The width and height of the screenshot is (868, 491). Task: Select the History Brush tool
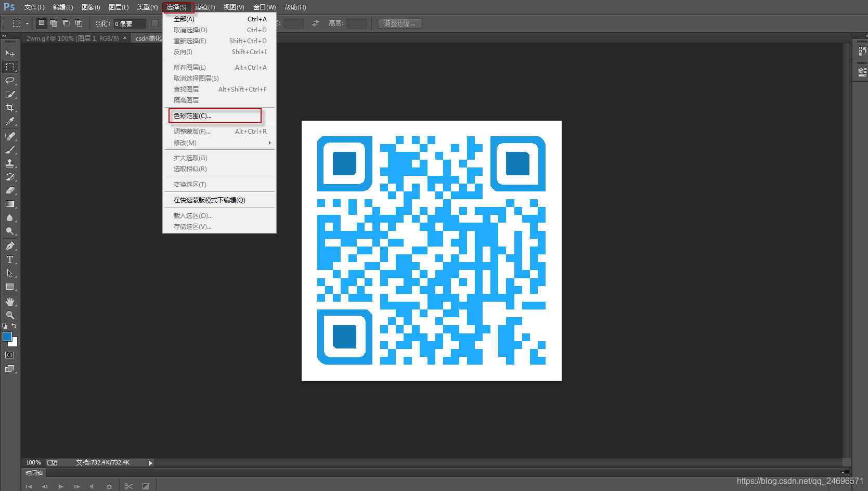(10, 177)
